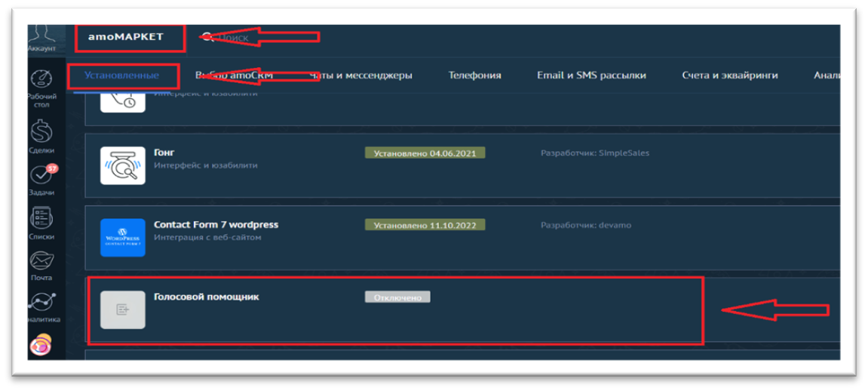868x391 pixels.
Task: Click the Голосовой помощник placeholder icon
Action: pos(122,310)
